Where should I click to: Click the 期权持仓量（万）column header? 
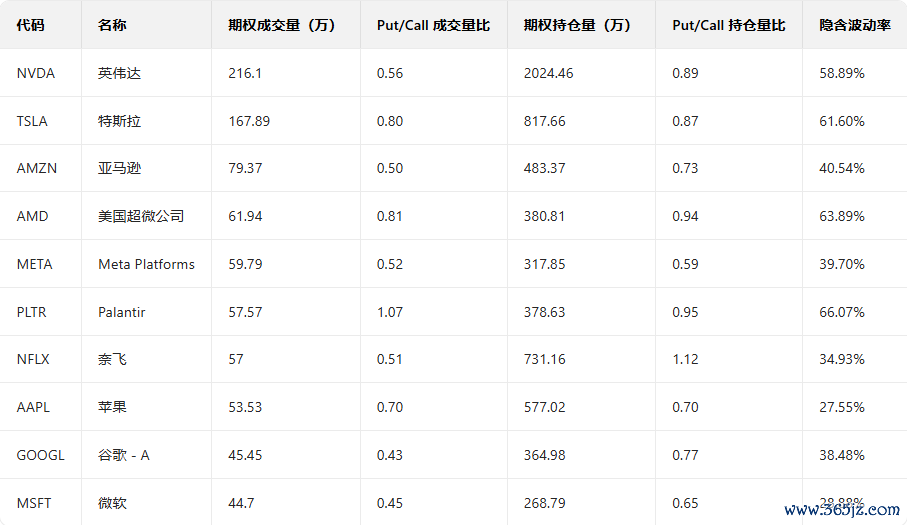click(x=578, y=25)
